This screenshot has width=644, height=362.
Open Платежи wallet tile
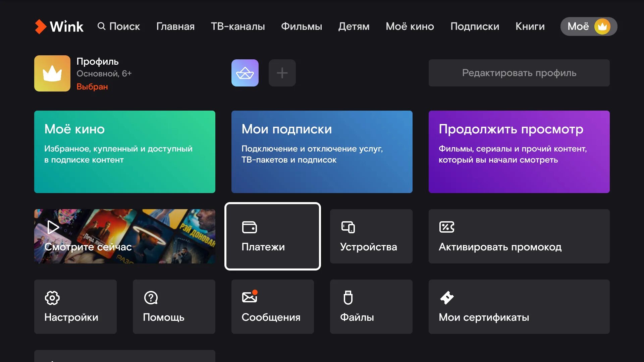pyautogui.click(x=272, y=236)
